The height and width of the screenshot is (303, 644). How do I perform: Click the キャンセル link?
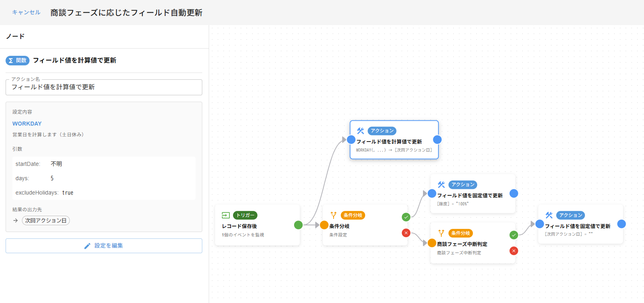pos(26,12)
